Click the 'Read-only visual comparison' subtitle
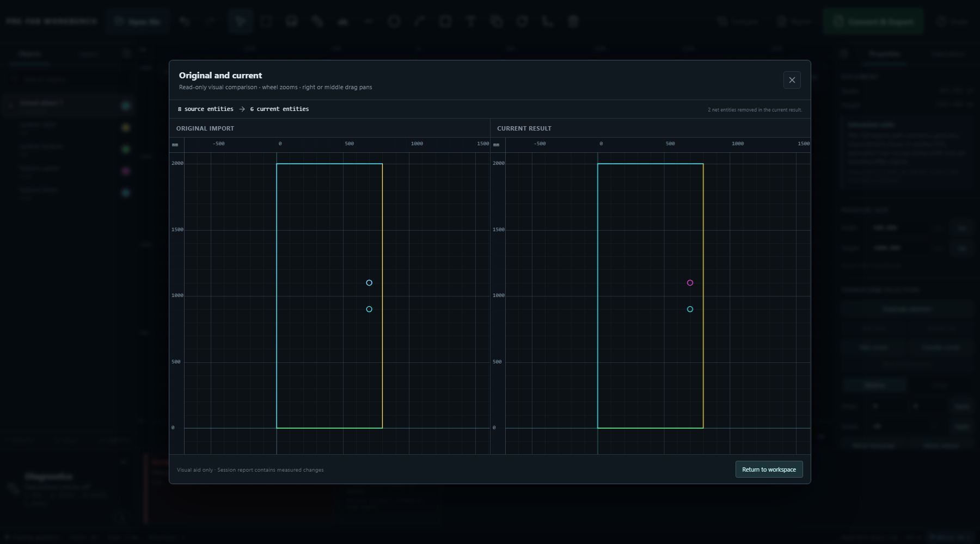The height and width of the screenshot is (544, 980). [275, 87]
